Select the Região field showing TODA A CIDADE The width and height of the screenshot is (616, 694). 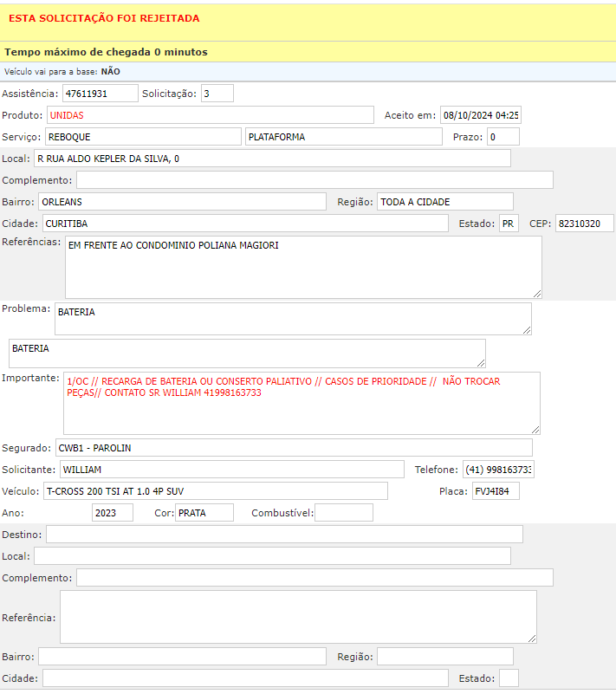pos(444,202)
